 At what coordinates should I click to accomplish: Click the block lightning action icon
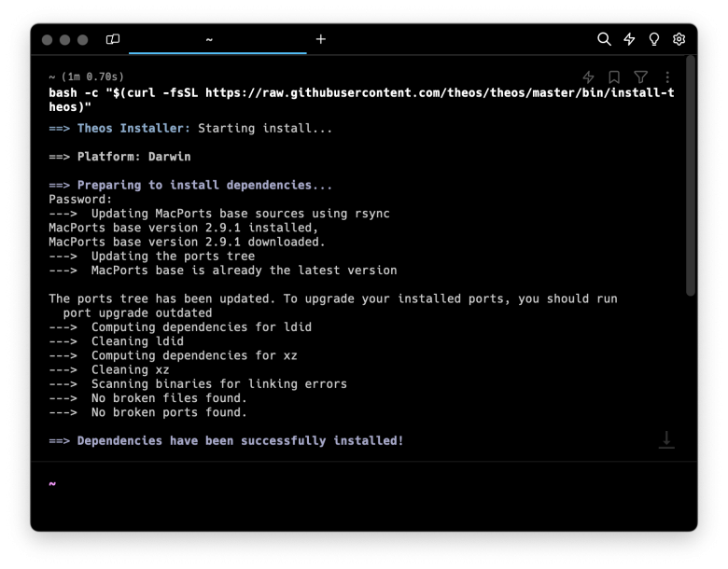pyautogui.click(x=588, y=77)
